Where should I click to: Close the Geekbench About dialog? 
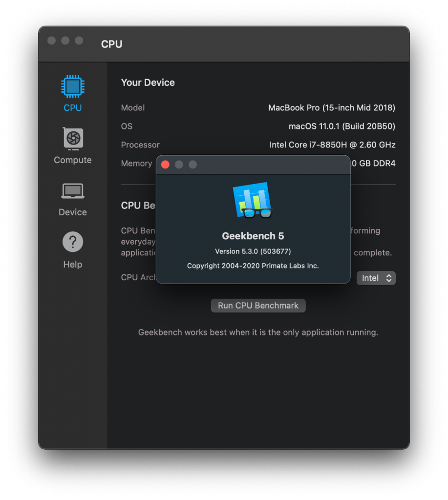tap(165, 165)
